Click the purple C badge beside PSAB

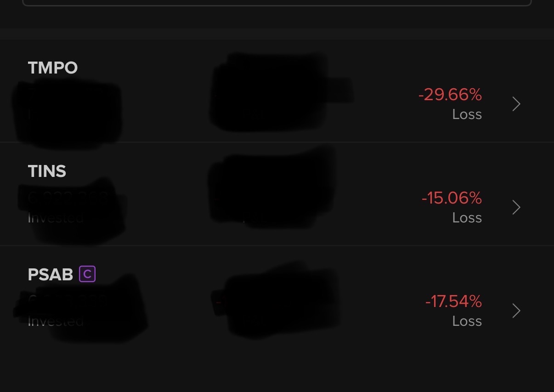(x=87, y=274)
